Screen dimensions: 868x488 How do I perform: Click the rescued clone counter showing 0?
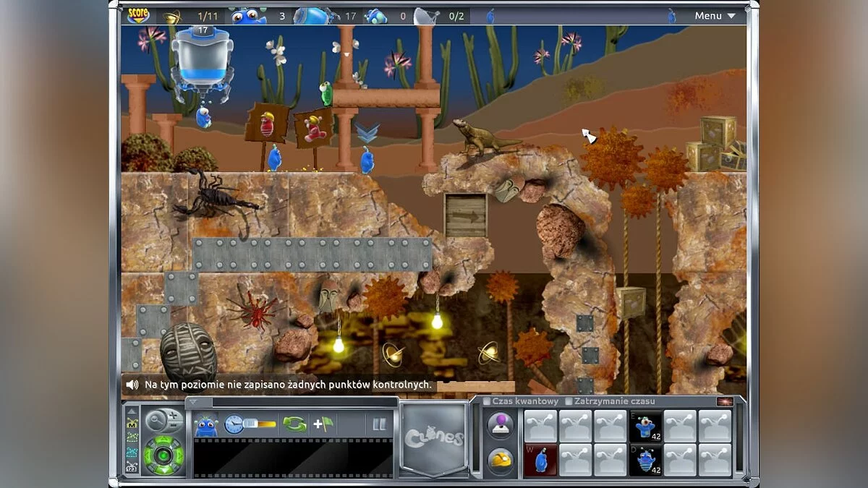pyautogui.click(x=386, y=15)
